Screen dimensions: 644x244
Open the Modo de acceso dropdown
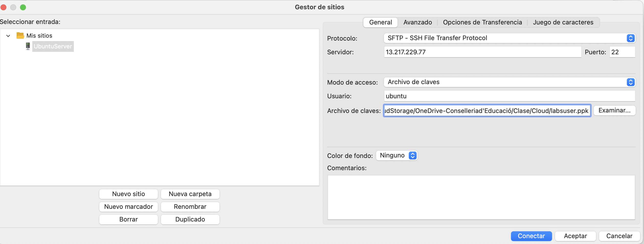coord(509,82)
